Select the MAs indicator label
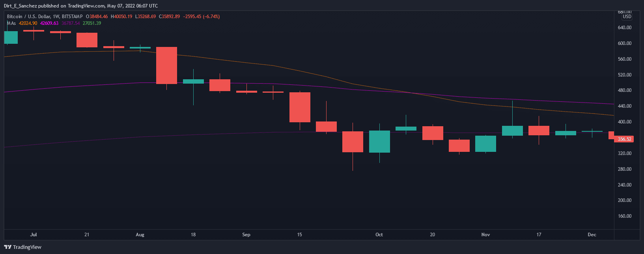644x254 pixels. (x=11, y=23)
